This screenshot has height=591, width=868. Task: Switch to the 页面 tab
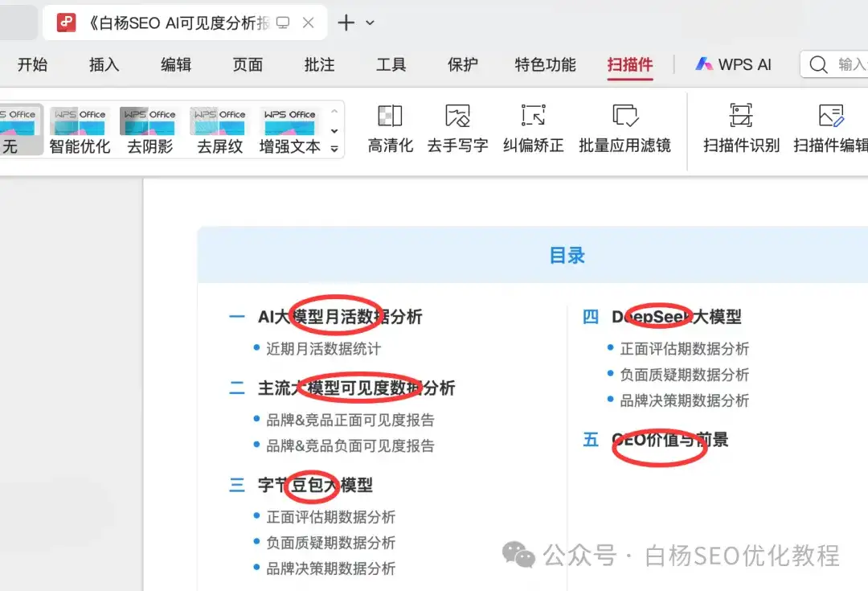[x=248, y=65]
